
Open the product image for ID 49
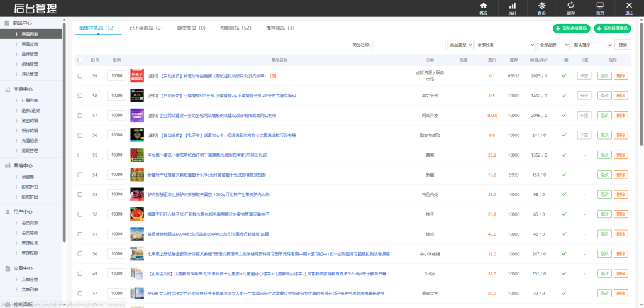(x=136, y=273)
